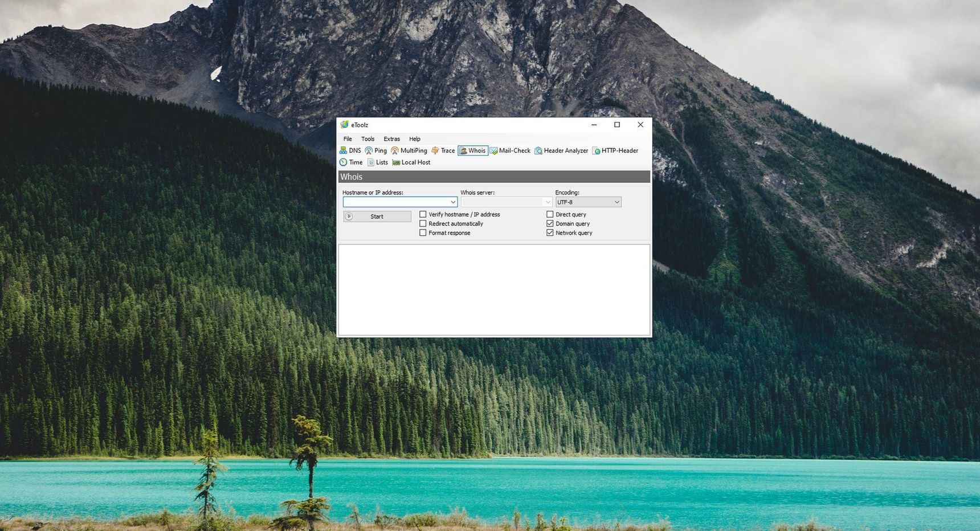This screenshot has width=980, height=531.
Task: Open the Ping tool
Action: (x=376, y=150)
